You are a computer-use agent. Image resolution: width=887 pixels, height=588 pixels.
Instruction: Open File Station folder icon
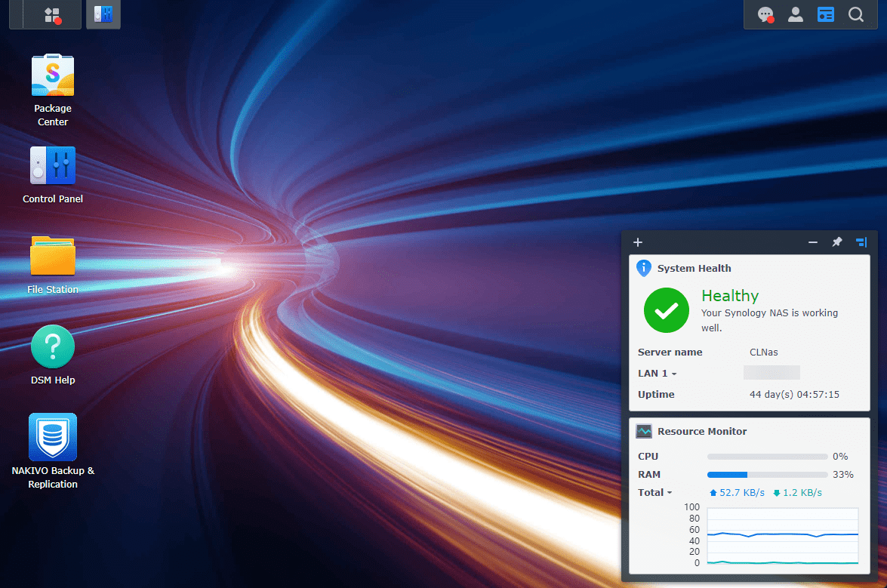pos(53,256)
